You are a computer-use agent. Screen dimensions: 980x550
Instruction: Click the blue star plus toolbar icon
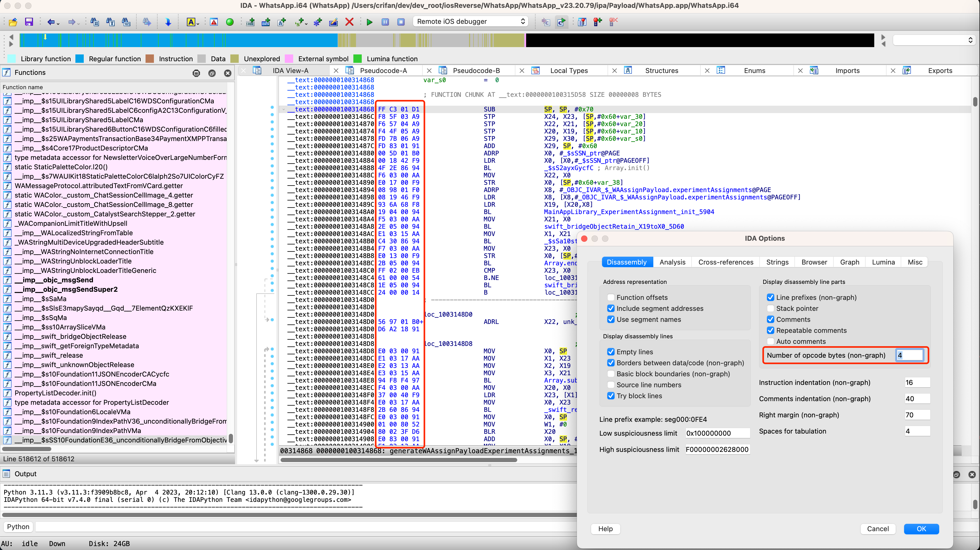(x=317, y=22)
